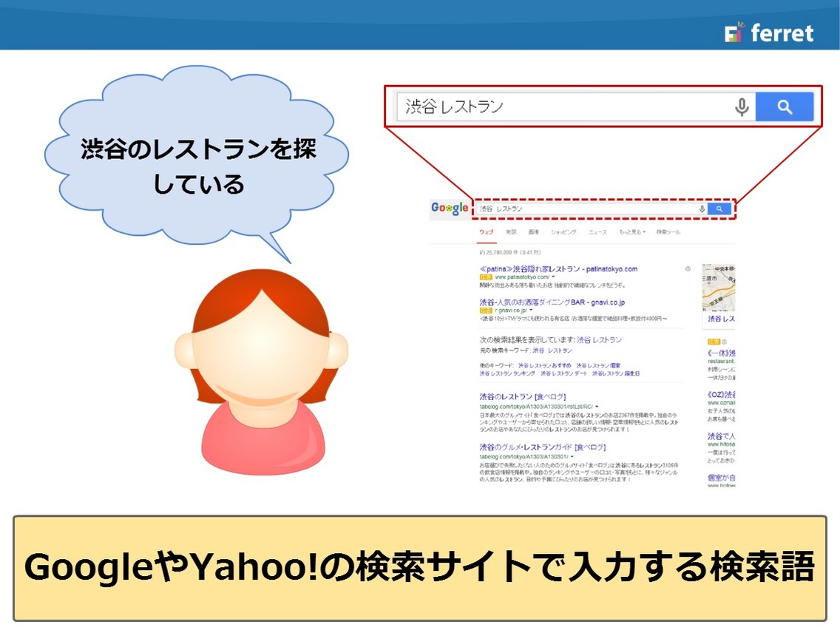Click the microphone icon in the enlarged search box
Image resolution: width=840 pixels, height=630 pixels.
point(742,107)
